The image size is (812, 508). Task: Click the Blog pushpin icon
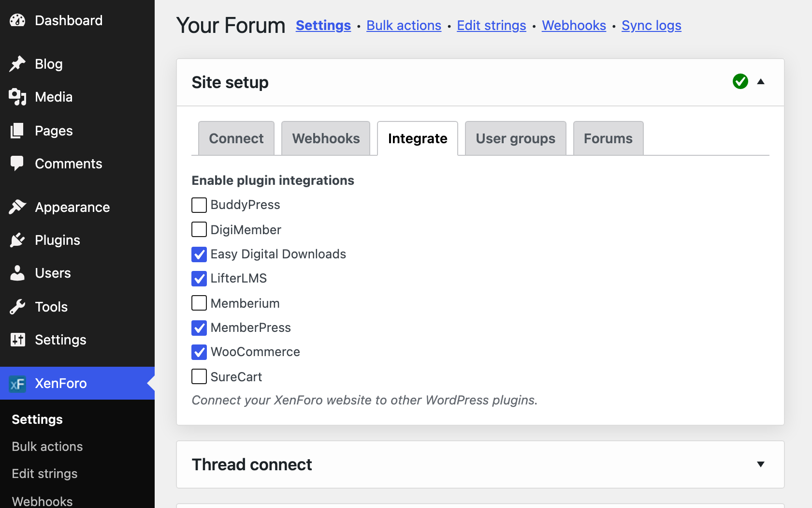[17, 64]
